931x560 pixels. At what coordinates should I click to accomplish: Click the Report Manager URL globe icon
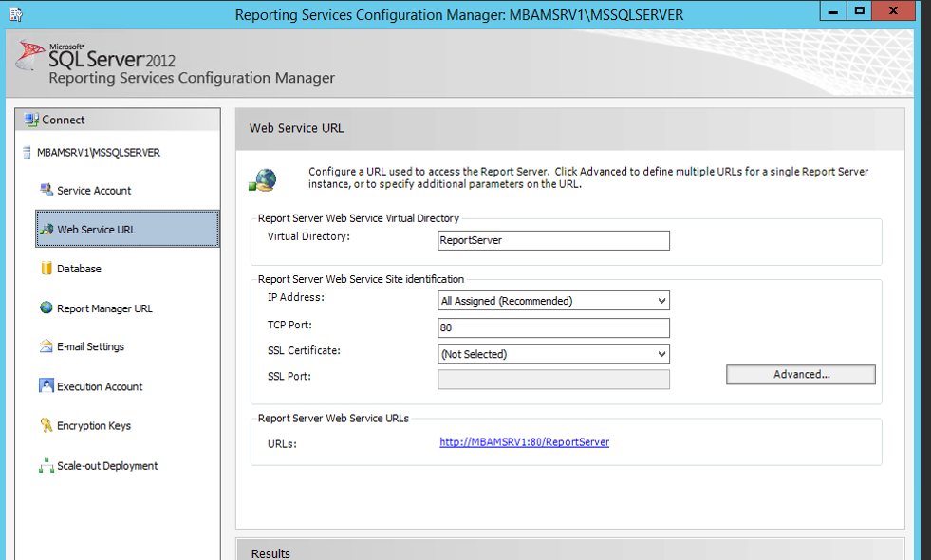(x=47, y=308)
